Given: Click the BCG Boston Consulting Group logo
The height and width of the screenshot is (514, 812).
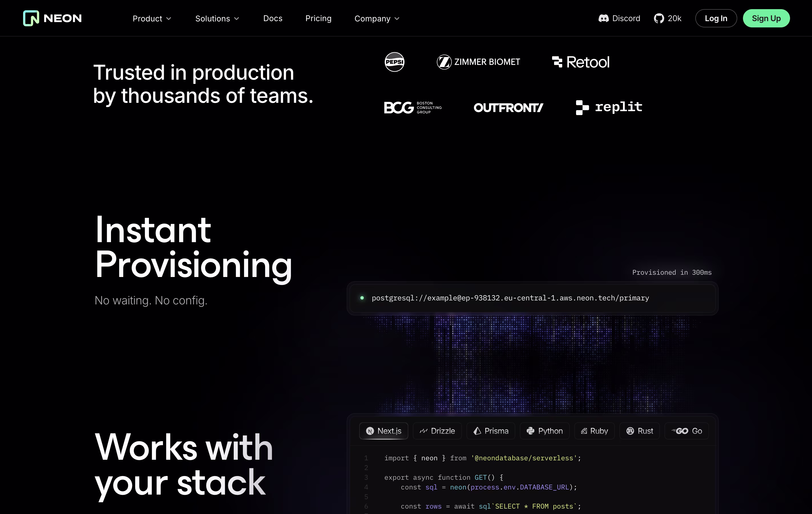Looking at the screenshot, I should pyautogui.click(x=412, y=107).
